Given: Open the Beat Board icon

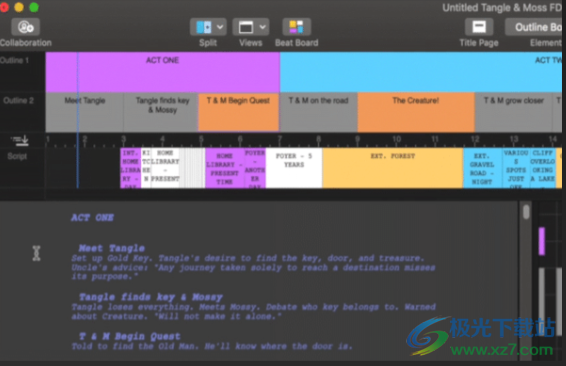Looking at the screenshot, I should 296,27.
